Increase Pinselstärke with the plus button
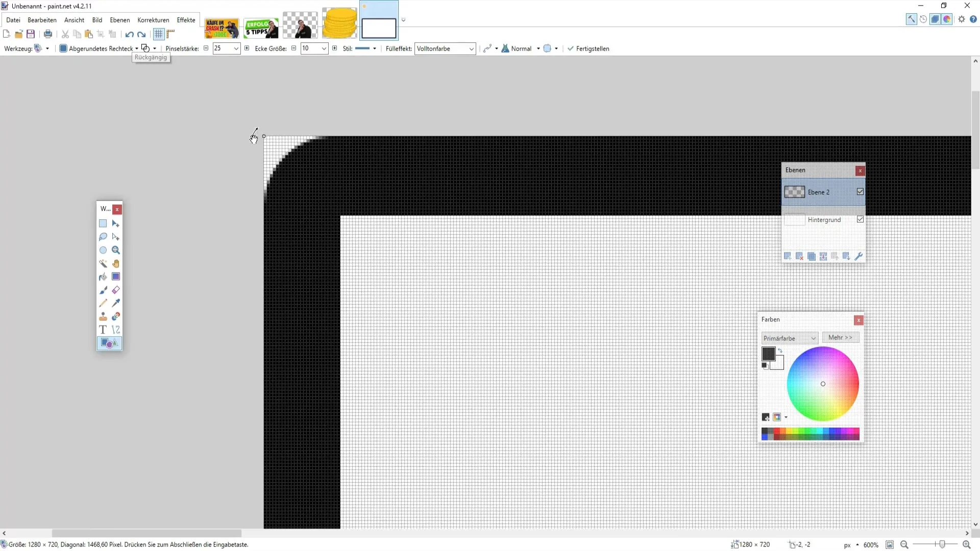The image size is (980, 551). 247,48
